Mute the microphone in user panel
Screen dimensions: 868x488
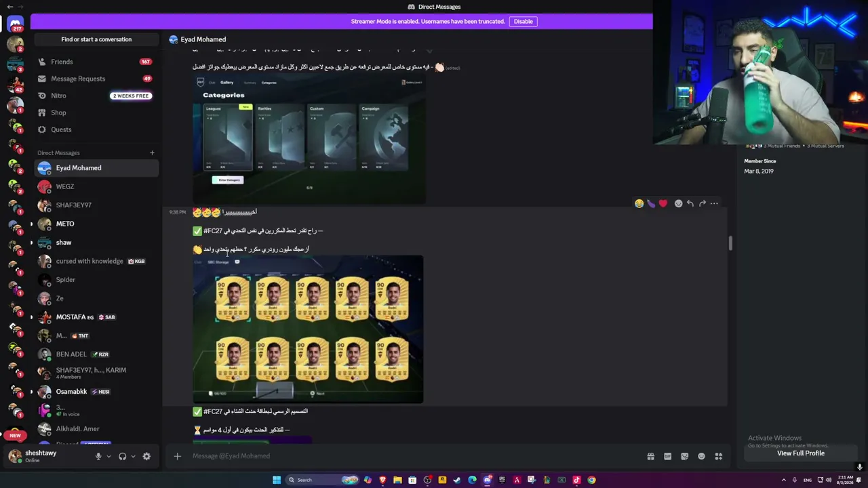(x=98, y=456)
